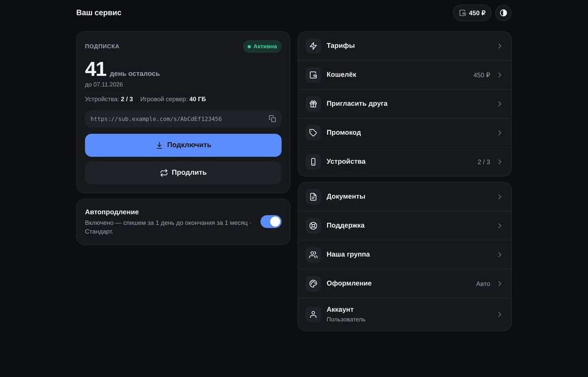
Task: Click the gift icon for Пригласить друга
Action: [313, 104]
